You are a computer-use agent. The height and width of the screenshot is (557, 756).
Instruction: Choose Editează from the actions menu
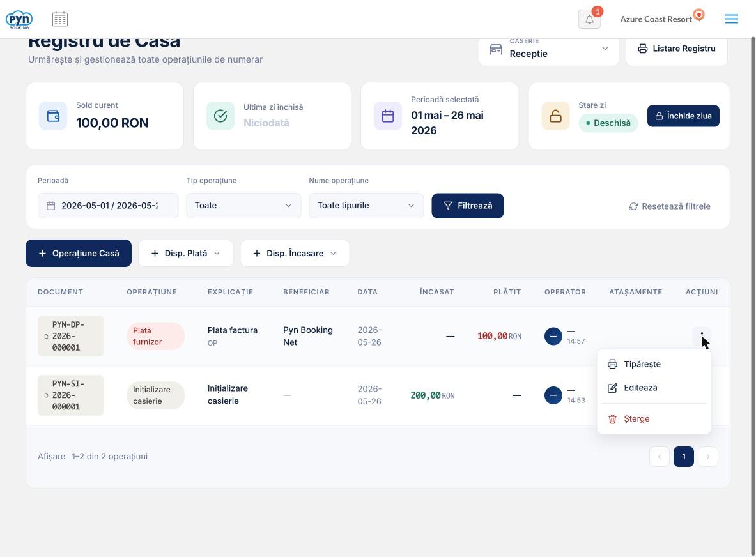(654, 388)
